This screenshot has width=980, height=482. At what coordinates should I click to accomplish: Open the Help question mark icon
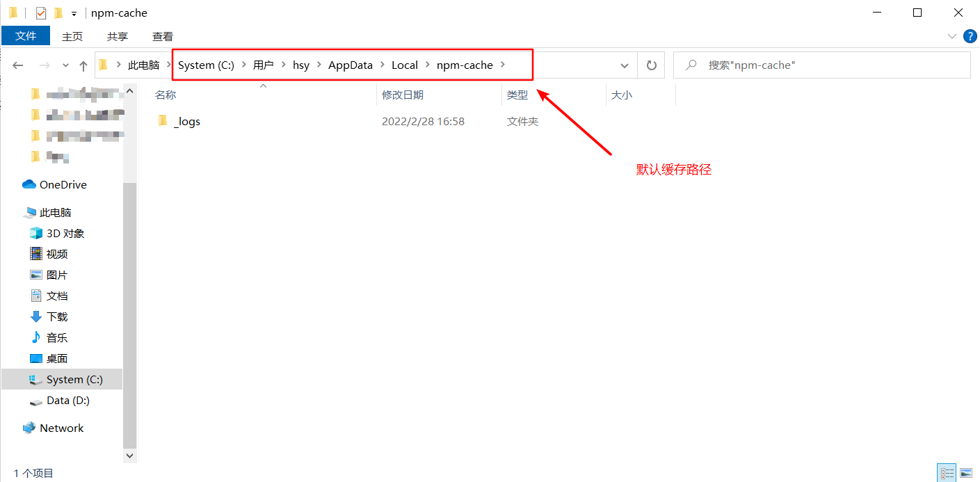pos(970,36)
